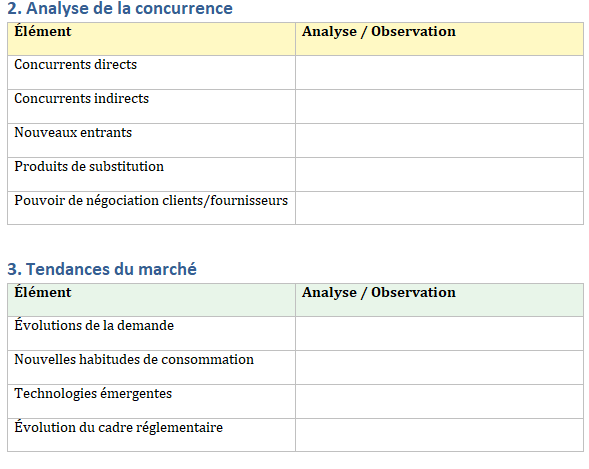Select the 'Technologies émergentes' cell

(x=151, y=401)
